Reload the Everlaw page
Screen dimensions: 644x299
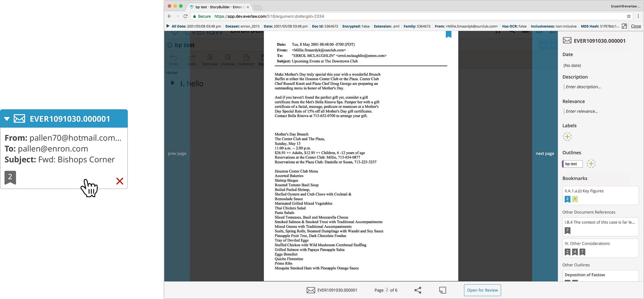point(185,16)
